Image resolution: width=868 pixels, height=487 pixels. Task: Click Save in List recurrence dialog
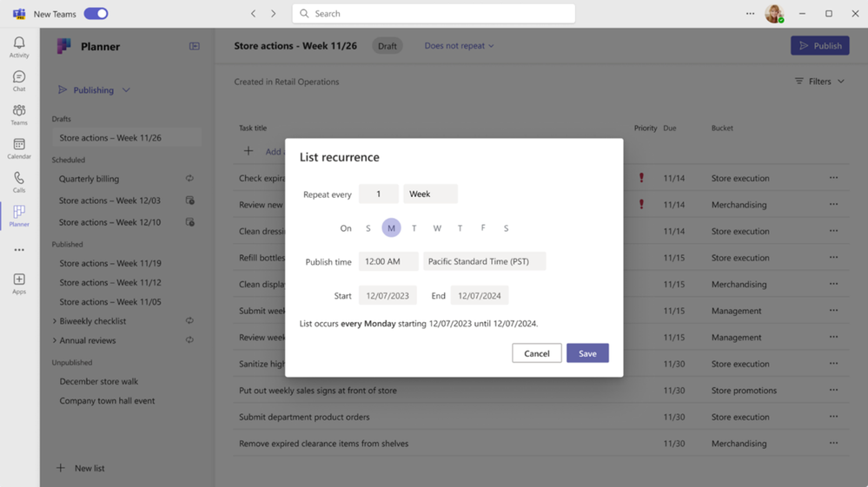tap(587, 353)
